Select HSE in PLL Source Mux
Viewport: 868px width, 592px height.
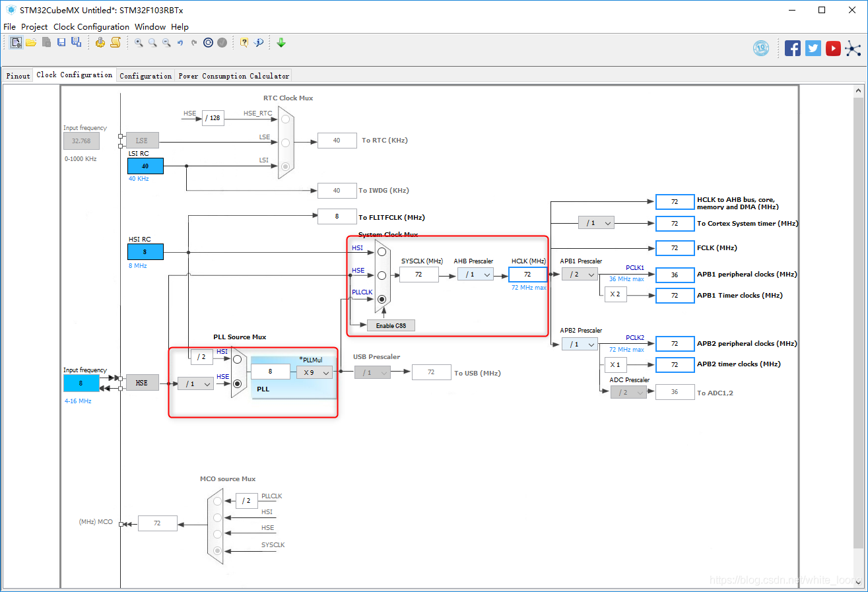(x=238, y=383)
